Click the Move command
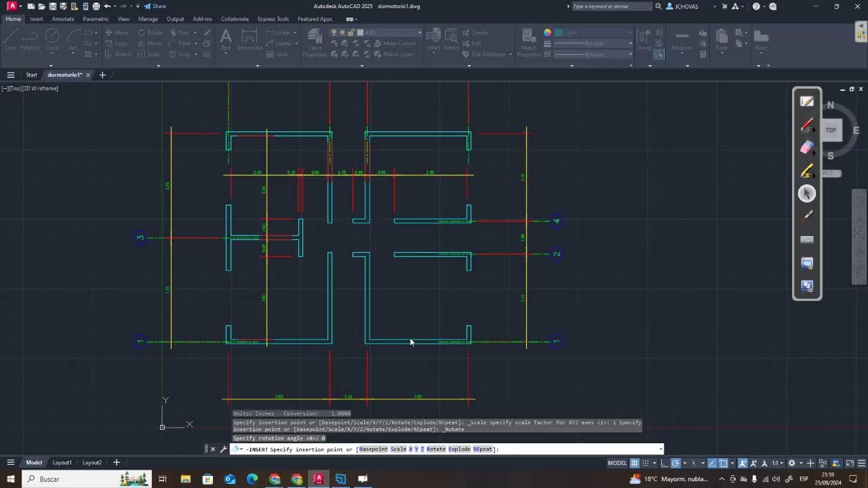This screenshot has width=868, height=488. point(117,33)
